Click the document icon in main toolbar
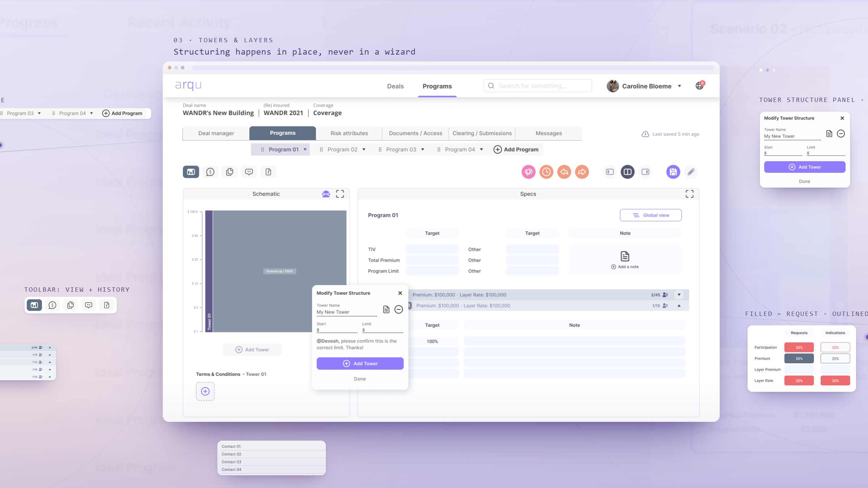The width and height of the screenshot is (868, 488). point(268,172)
